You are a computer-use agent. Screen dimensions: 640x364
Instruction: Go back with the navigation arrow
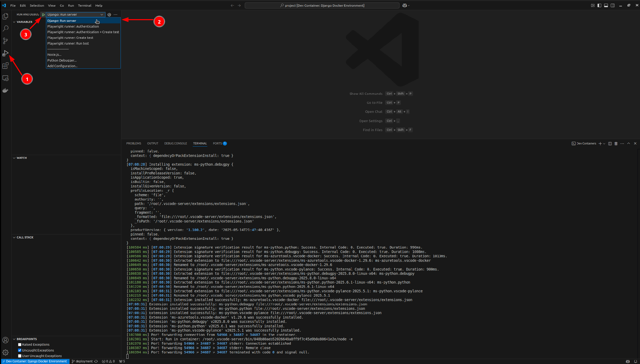tap(232, 6)
